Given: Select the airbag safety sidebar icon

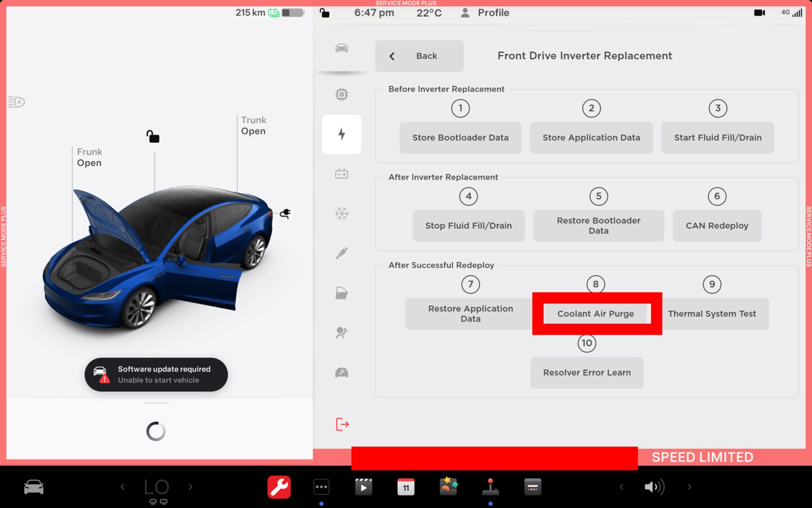Looking at the screenshot, I should (x=341, y=332).
